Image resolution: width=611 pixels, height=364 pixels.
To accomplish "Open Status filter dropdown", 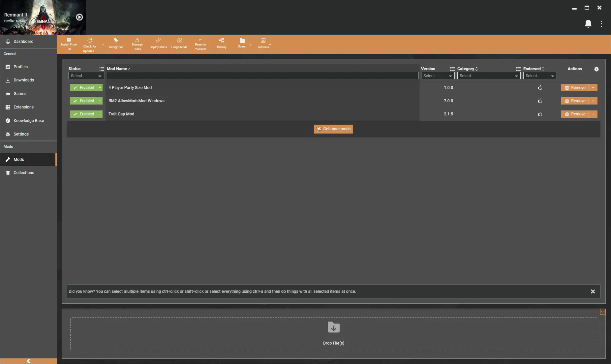I will click(86, 76).
